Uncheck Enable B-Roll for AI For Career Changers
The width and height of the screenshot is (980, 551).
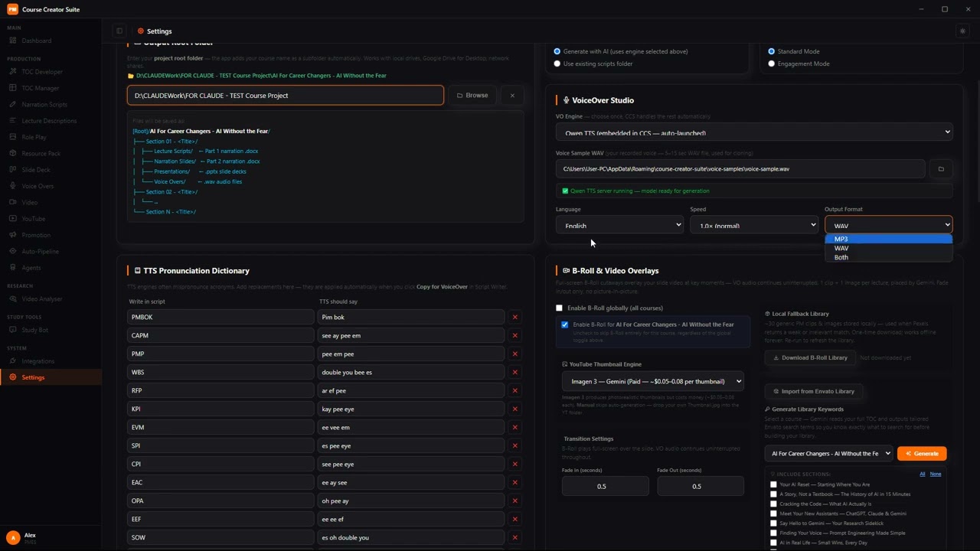565,324
